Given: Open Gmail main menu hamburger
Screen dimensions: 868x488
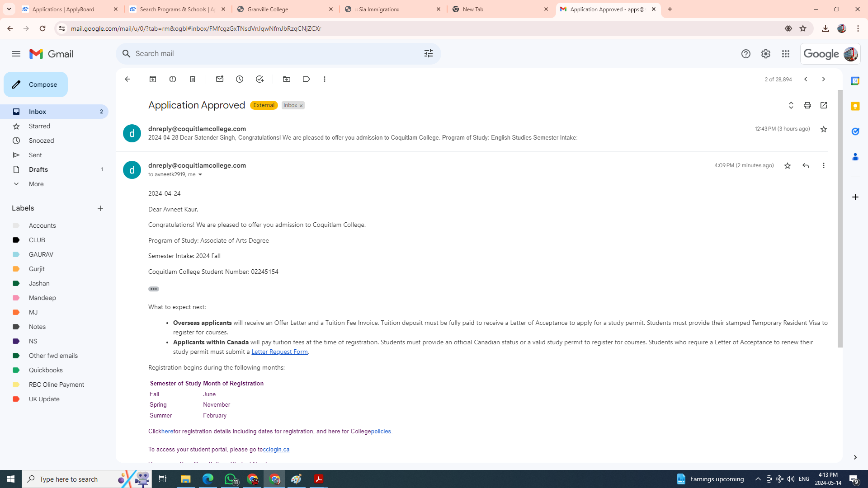Looking at the screenshot, I should [16, 54].
